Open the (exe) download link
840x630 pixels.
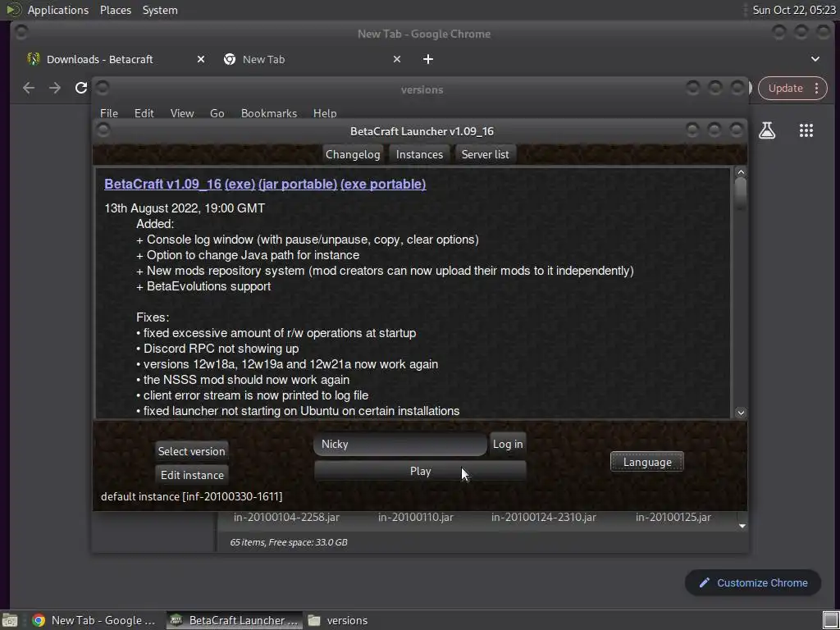point(240,184)
